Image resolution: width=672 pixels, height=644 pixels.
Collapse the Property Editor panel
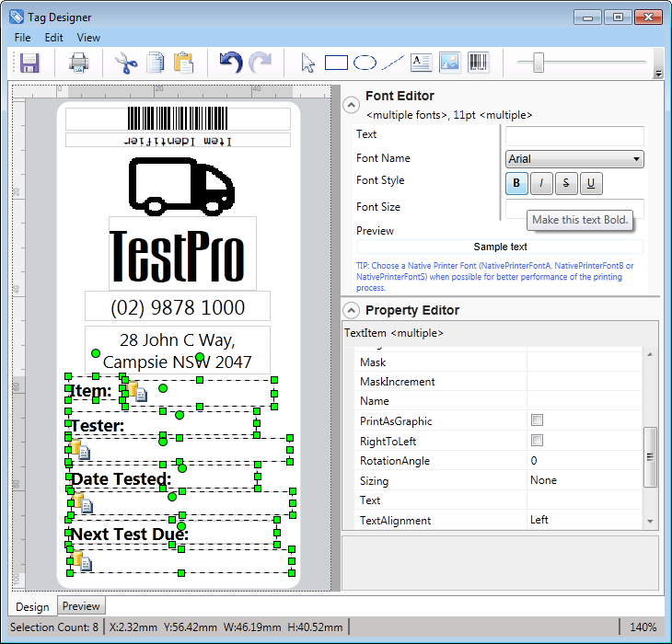pos(351,310)
